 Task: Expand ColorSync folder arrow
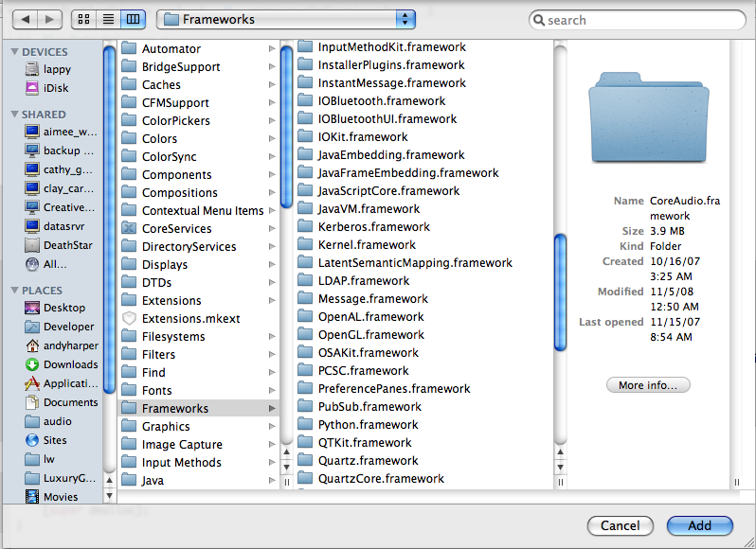[x=272, y=156]
